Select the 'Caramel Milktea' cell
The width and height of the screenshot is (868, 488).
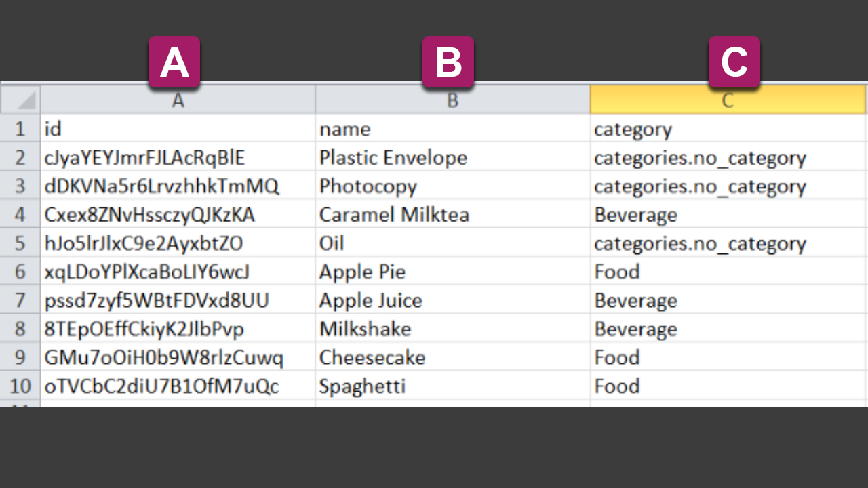tap(453, 214)
